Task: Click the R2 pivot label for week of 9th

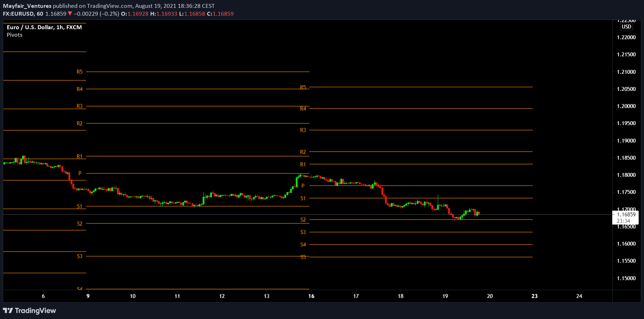Action: click(80, 124)
